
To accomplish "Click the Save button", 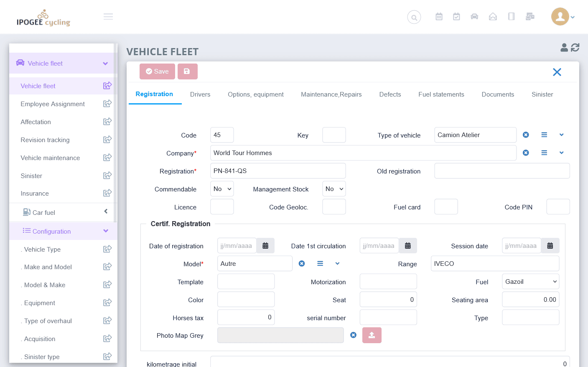I will (157, 71).
